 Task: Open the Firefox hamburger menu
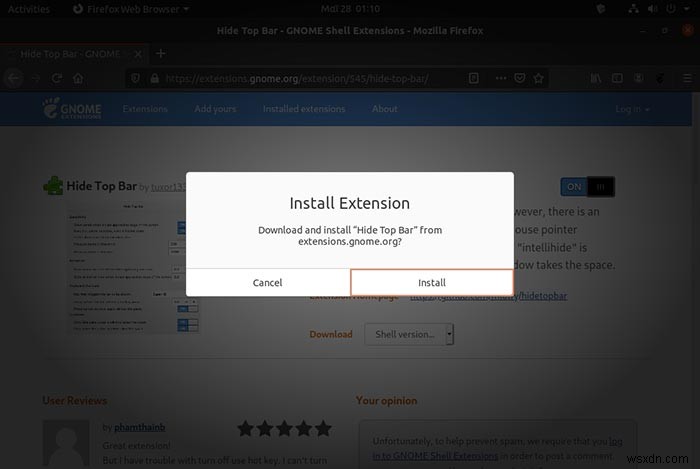(x=688, y=79)
